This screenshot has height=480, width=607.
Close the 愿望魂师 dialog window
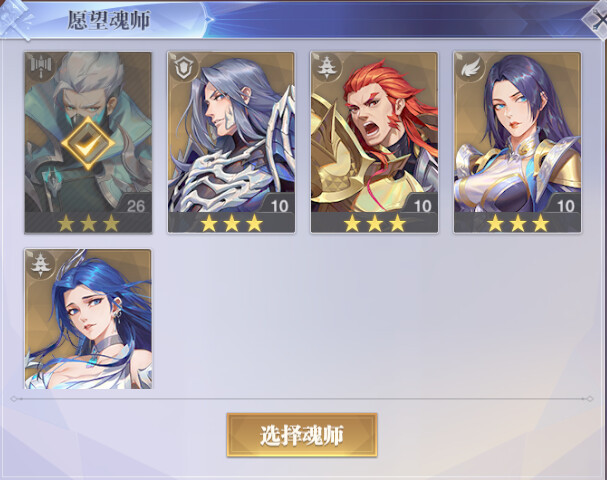[597, 20]
